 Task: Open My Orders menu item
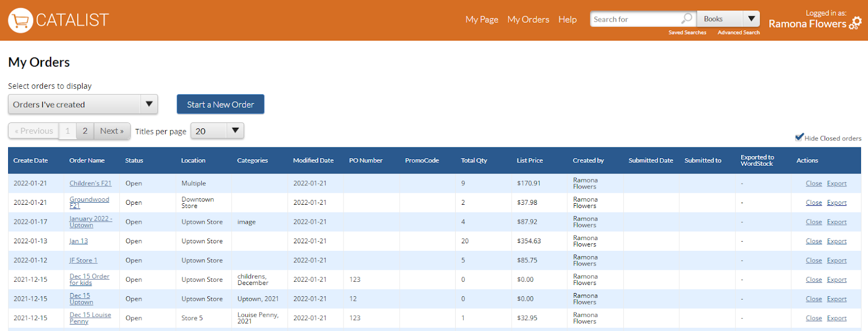528,20
